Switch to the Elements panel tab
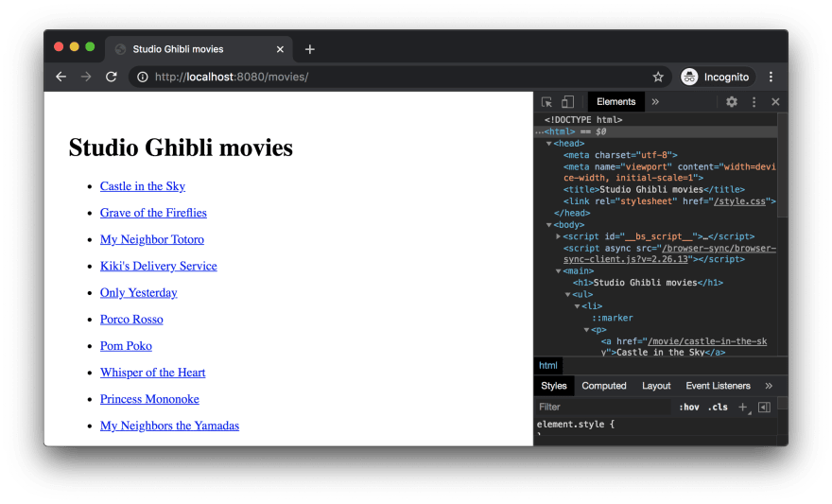832x504 pixels. click(615, 102)
